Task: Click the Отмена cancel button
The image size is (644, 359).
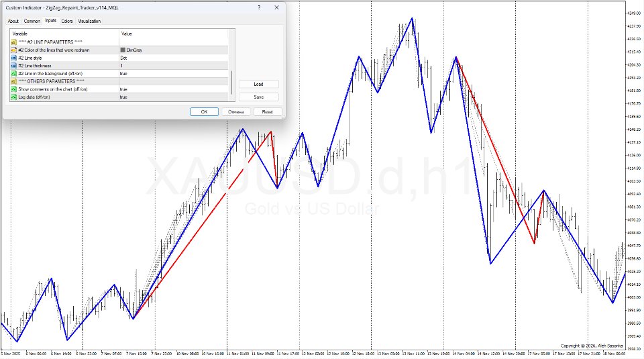Action: [235, 111]
